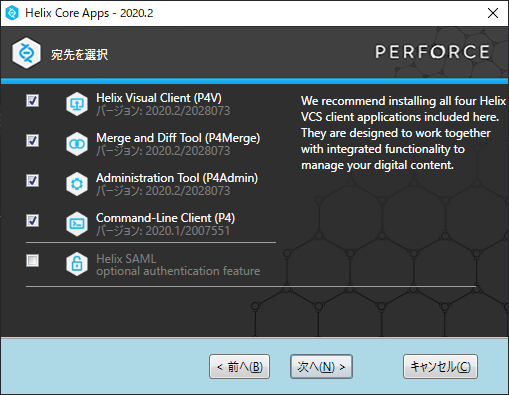This screenshot has width=509, height=395.
Task: Click the Command-Line Client terminal icon
Action: (x=77, y=224)
